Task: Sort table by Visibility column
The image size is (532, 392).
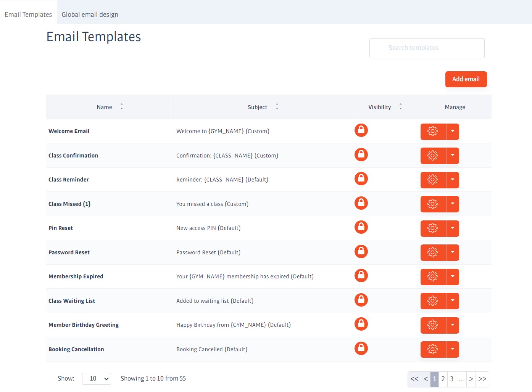Action: [385, 107]
